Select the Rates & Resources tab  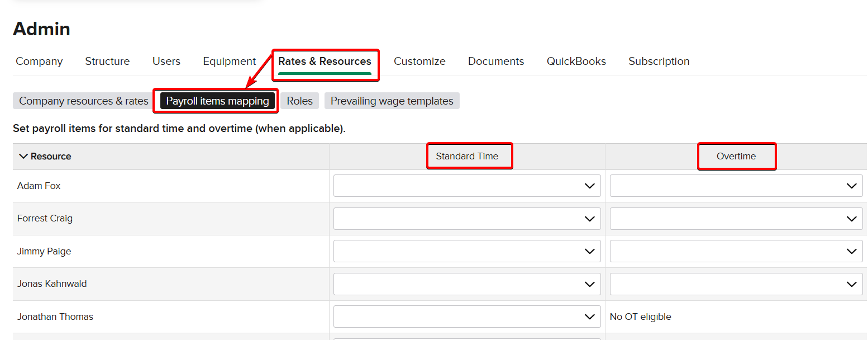point(325,62)
